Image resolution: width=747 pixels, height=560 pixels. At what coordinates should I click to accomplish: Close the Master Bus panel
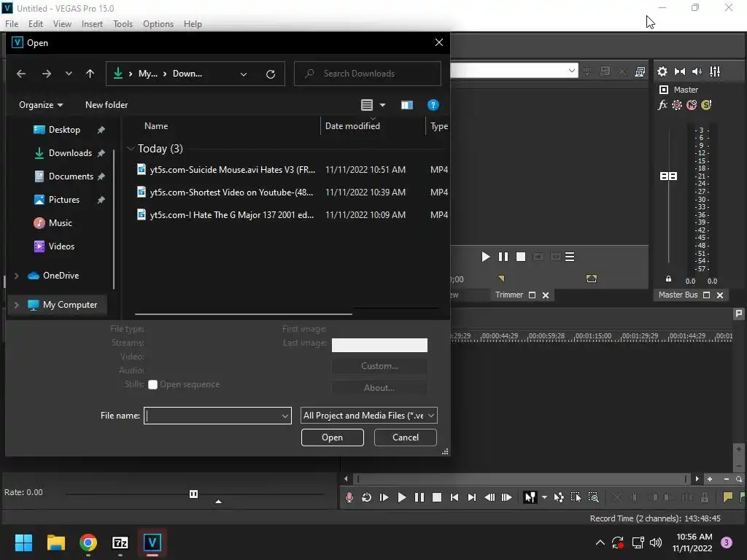tap(720, 295)
